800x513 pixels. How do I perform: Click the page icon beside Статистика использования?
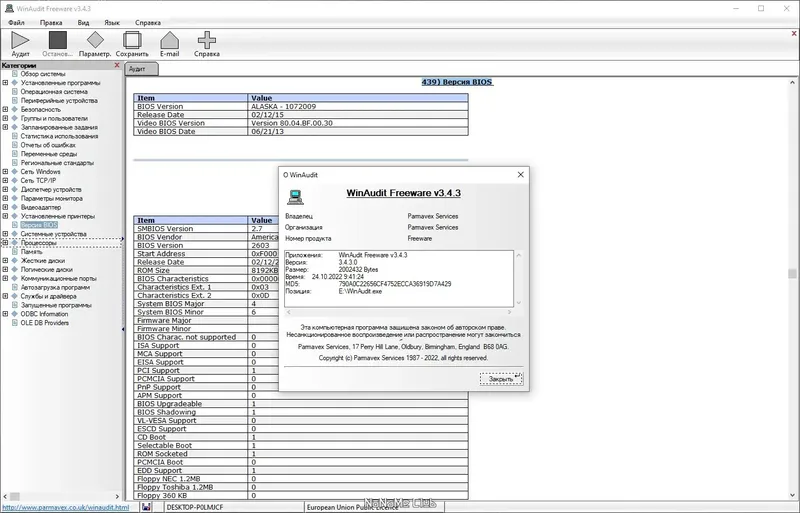[15, 136]
